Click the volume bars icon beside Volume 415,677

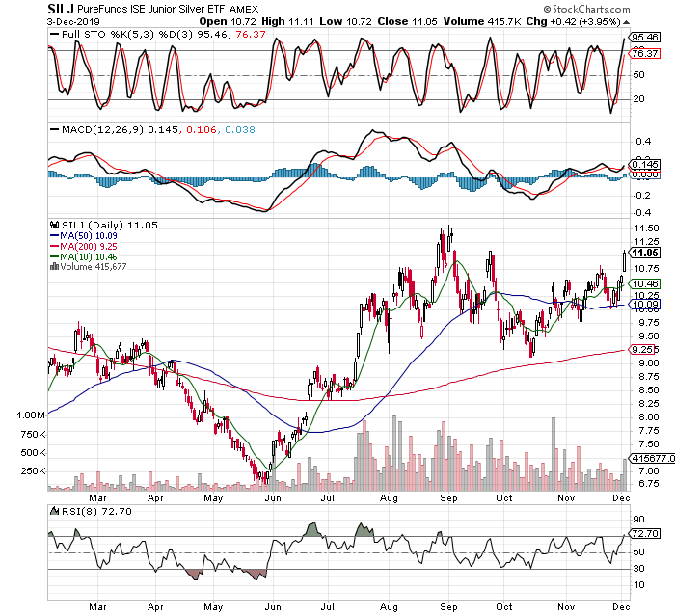[x=54, y=267]
